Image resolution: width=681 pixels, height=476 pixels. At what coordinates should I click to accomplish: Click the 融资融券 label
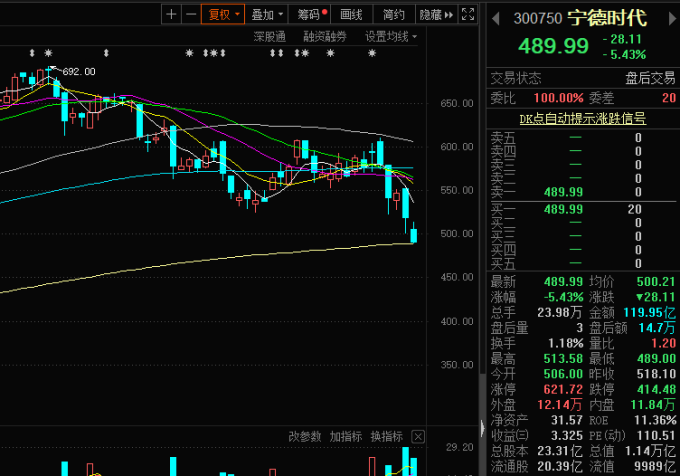pos(325,37)
